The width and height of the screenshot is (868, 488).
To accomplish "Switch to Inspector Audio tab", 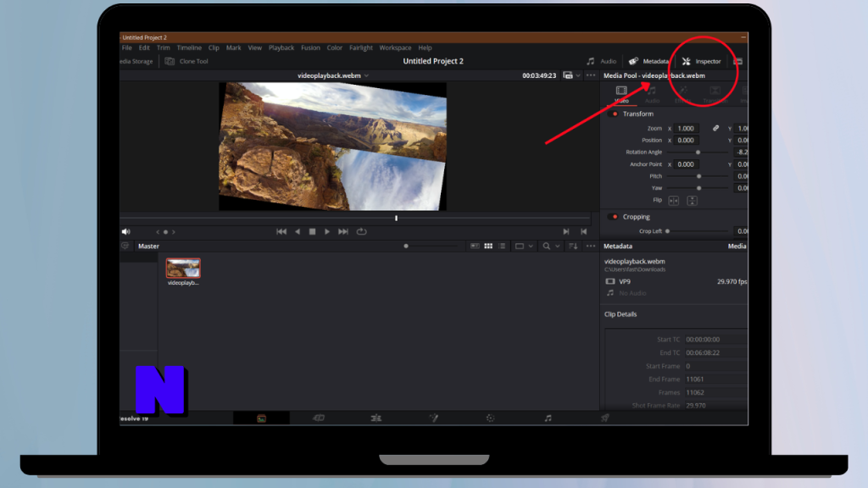I will 652,95.
